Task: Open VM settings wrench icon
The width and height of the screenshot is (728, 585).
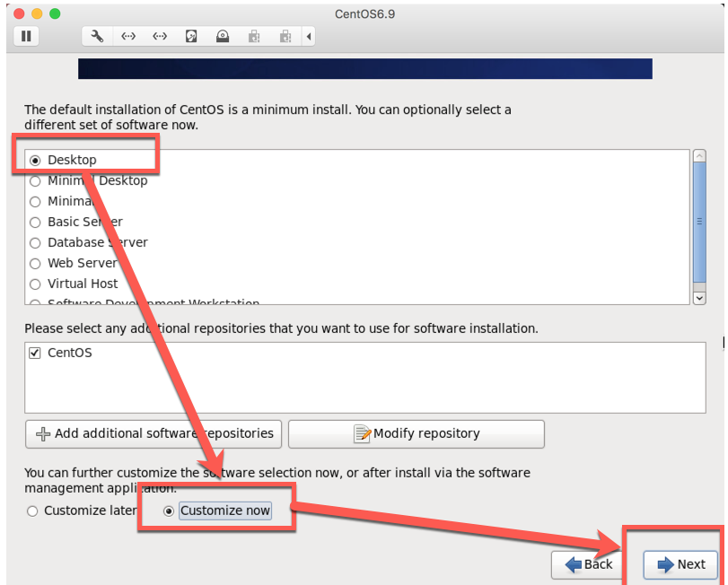Action: pyautogui.click(x=98, y=36)
